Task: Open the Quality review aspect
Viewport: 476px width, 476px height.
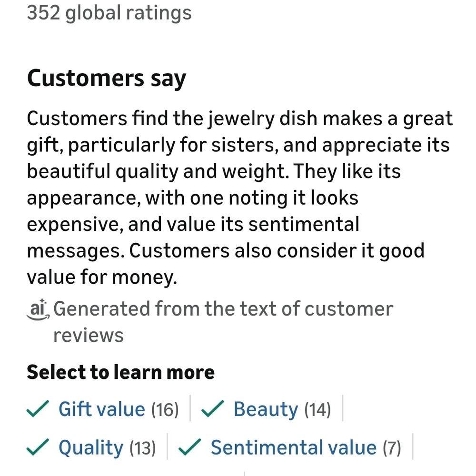Action: [x=90, y=448]
